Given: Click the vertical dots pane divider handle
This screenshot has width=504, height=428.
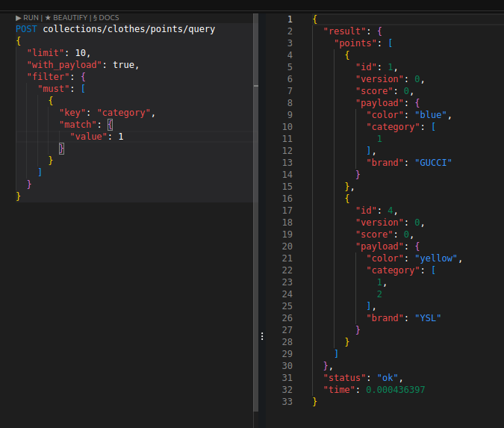Looking at the screenshot, I should click(262, 337).
